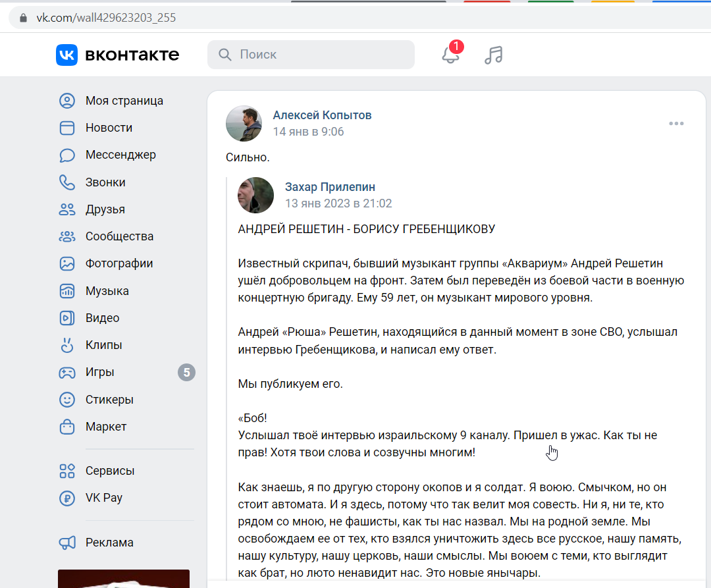The width and height of the screenshot is (711, 588).
Task: Open Стикеры in the sidebar
Action: pyautogui.click(x=109, y=400)
